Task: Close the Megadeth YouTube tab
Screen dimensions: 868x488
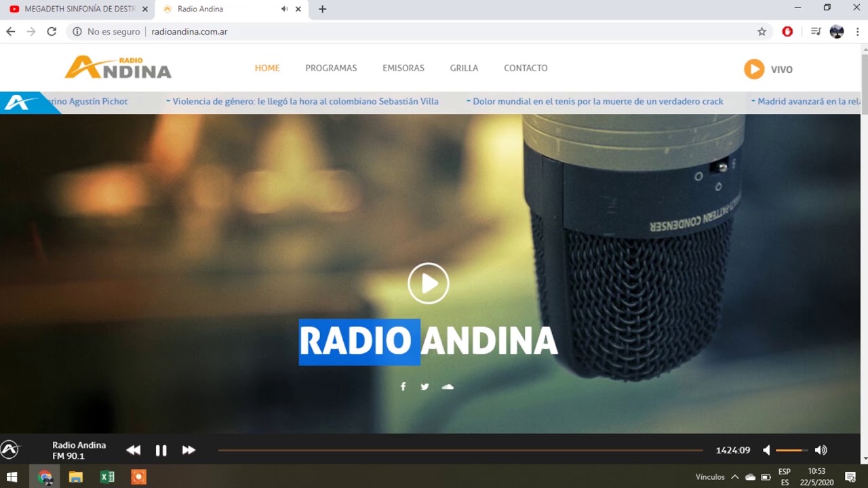Action: coord(144,9)
